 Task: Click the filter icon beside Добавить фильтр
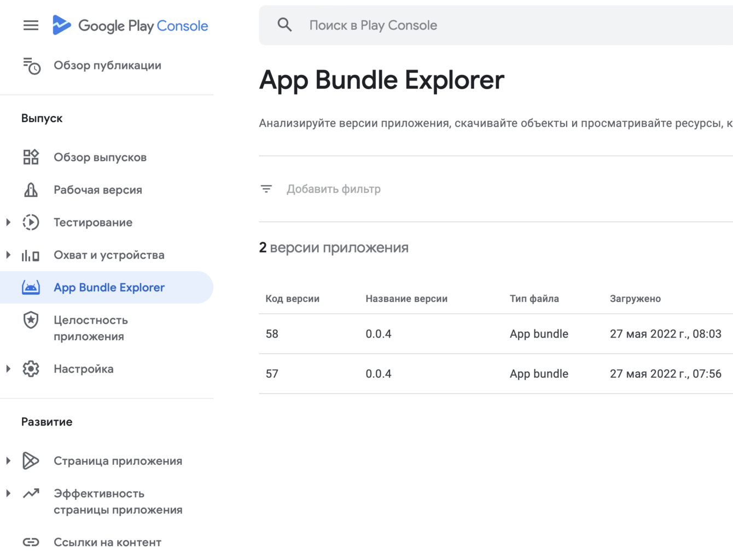(x=266, y=189)
